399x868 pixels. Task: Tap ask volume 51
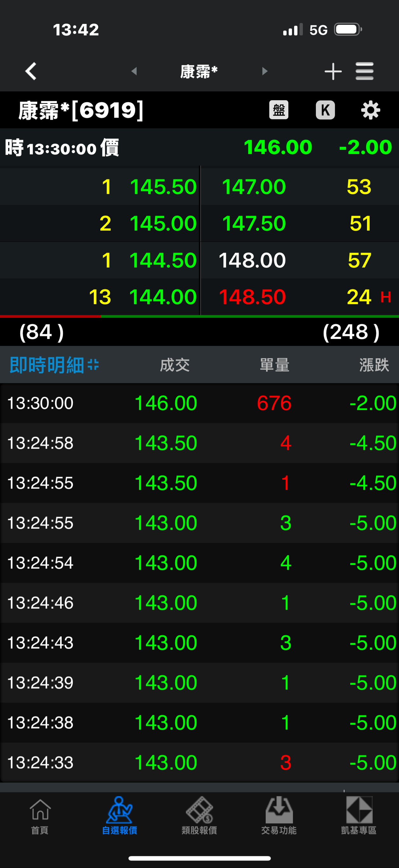360,223
